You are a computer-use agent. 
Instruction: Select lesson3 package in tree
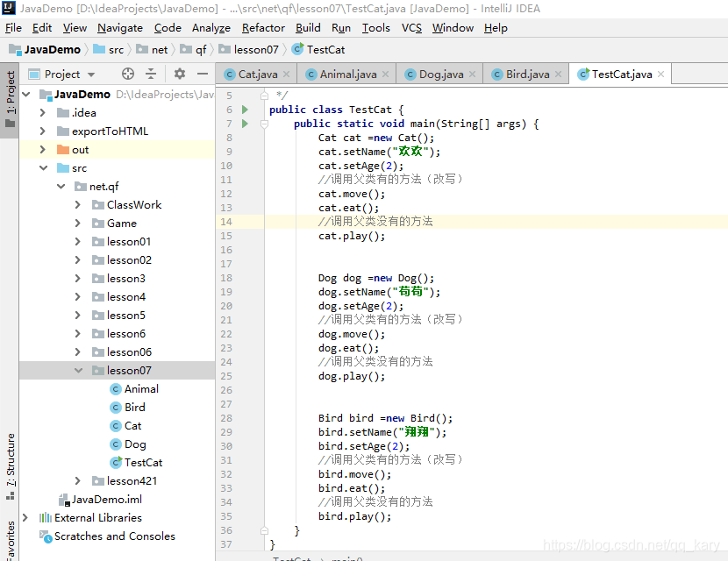pyautogui.click(x=125, y=279)
